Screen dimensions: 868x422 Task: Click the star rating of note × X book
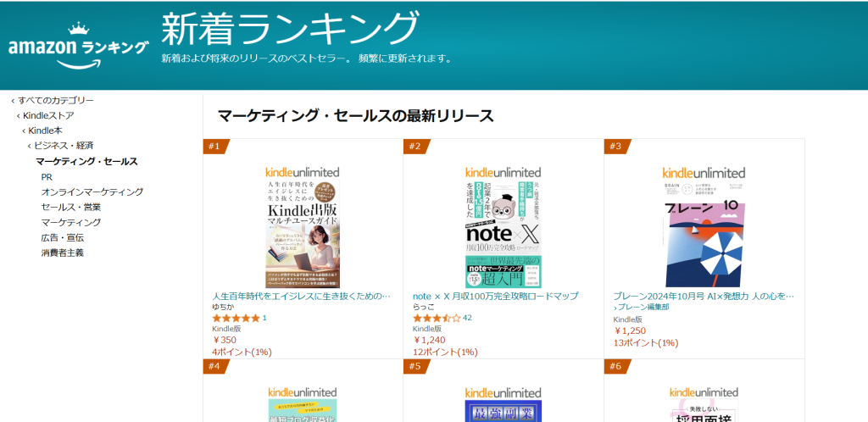436,318
